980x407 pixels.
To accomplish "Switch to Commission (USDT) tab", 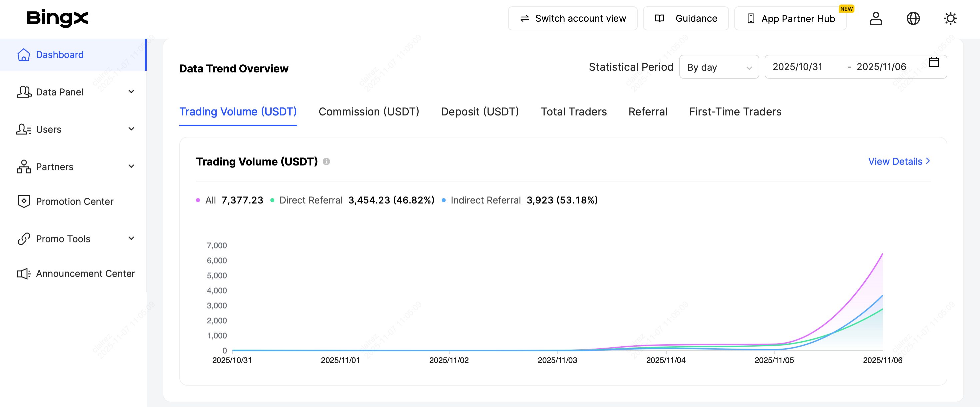I will point(369,111).
